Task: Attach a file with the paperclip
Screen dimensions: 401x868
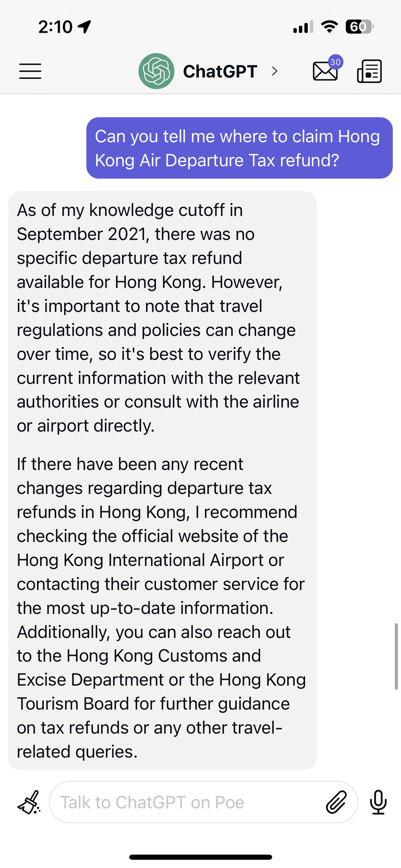Action: (336, 802)
